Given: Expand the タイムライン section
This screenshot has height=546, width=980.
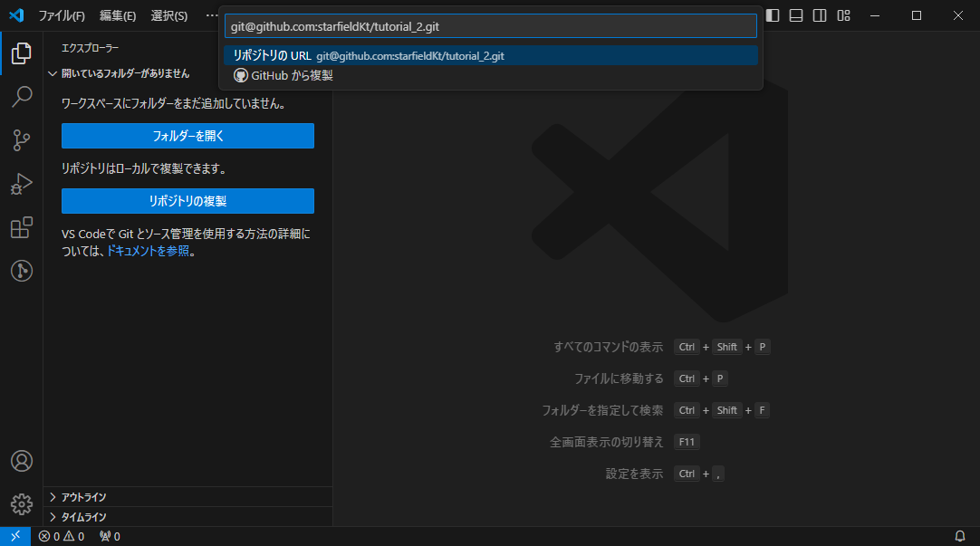Looking at the screenshot, I should (x=187, y=517).
